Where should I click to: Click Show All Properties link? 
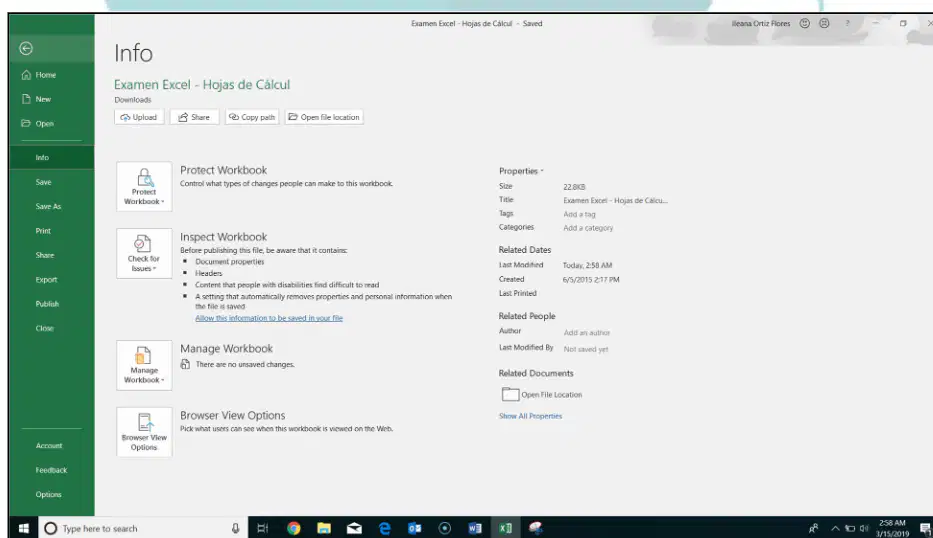530,416
